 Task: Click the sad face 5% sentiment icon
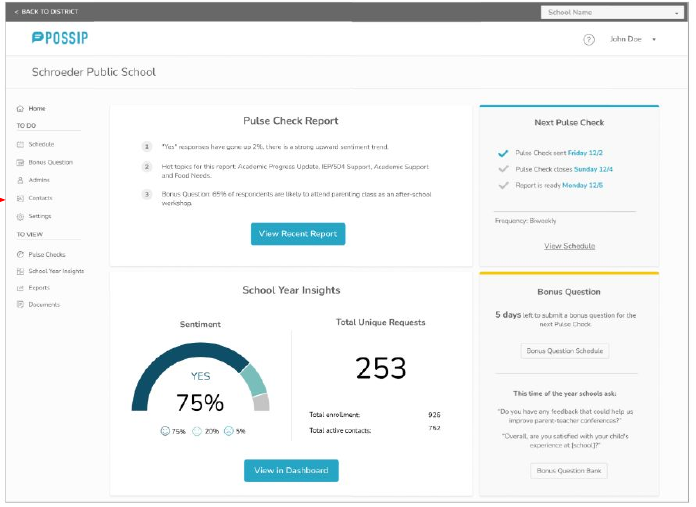pos(229,431)
